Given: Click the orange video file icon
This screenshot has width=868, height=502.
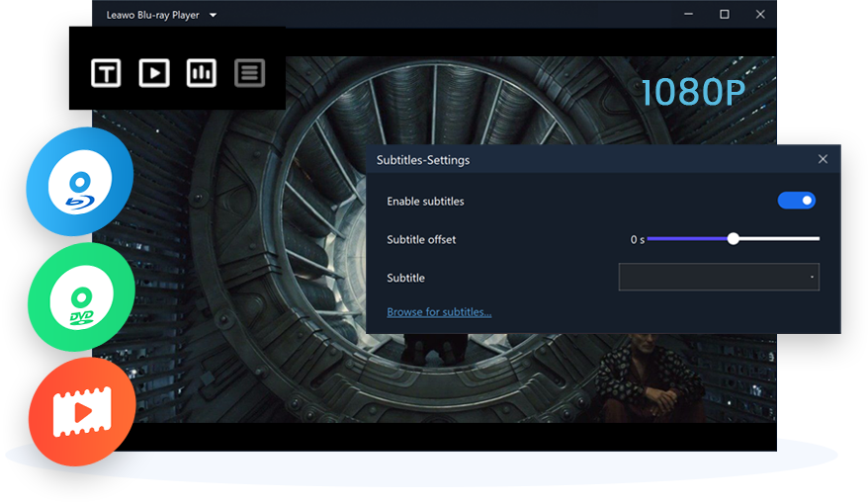Looking at the screenshot, I should [x=81, y=411].
